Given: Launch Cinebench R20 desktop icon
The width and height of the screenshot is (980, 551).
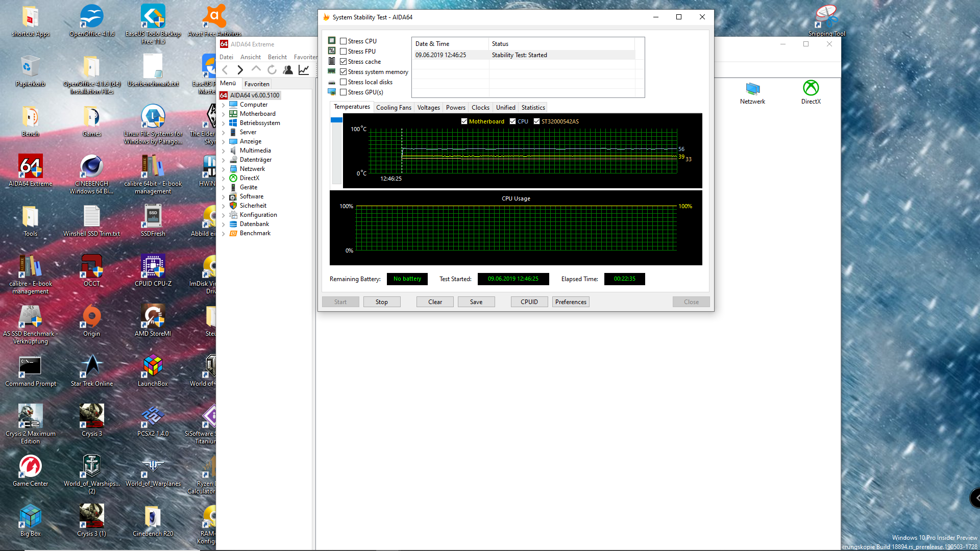Looking at the screenshot, I should click(x=153, y=520).
